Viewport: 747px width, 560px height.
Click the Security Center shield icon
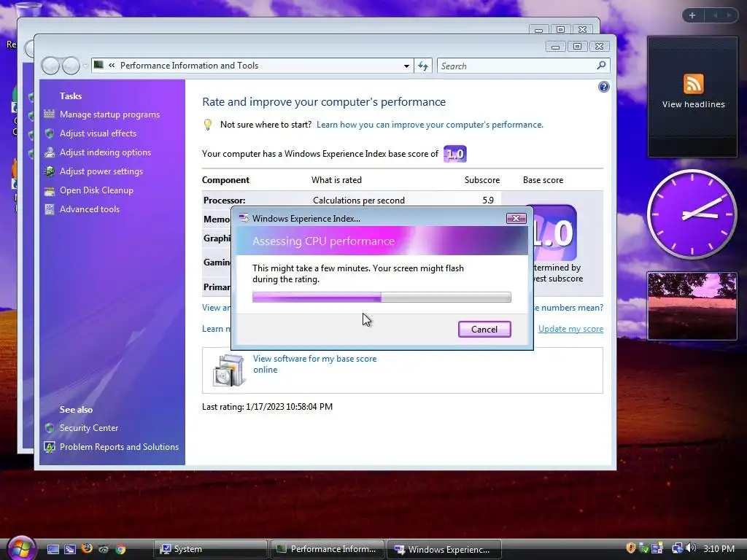click(x=49, y=427)
